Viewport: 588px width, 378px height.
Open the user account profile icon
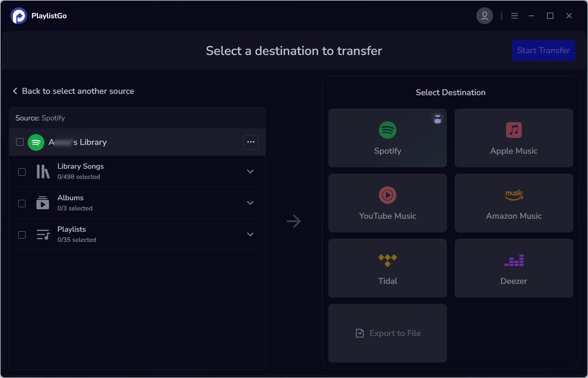[484, 15]
